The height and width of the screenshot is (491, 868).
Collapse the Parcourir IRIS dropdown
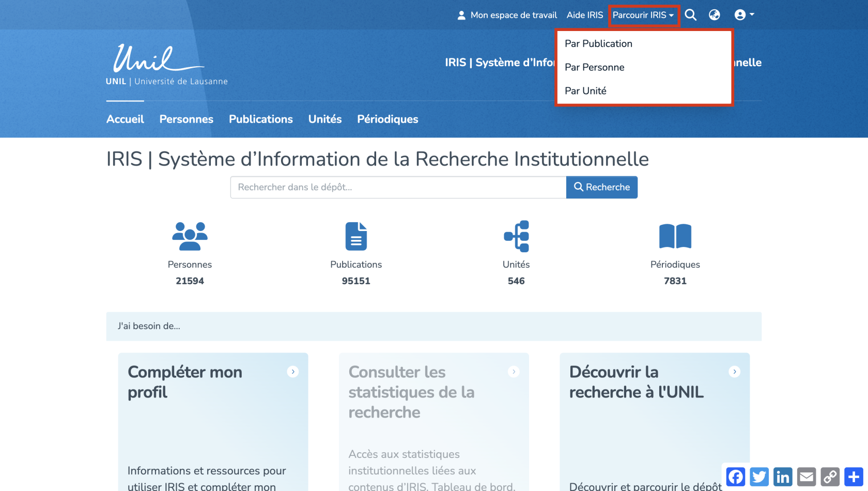pyautogui.click(x=643, y=16)
